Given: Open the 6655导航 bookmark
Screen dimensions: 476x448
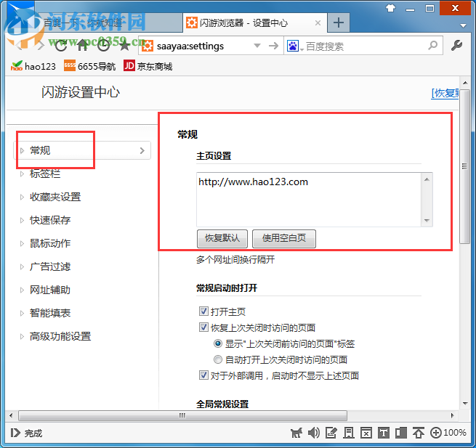Looking at the screenshot, I should pos(89,66).
